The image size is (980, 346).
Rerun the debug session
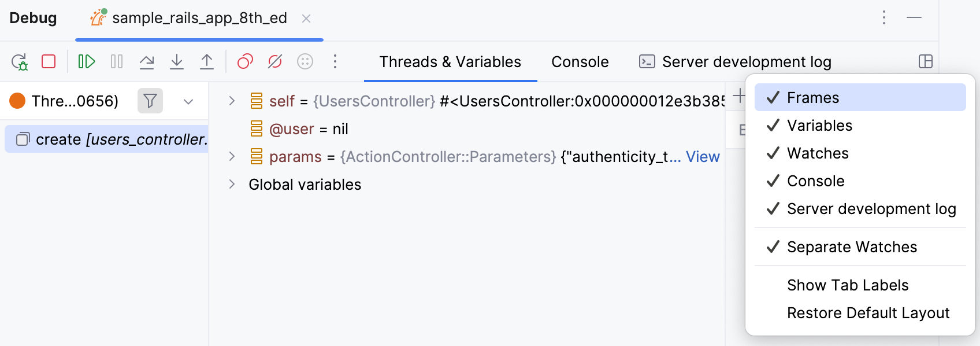[18, 61]
